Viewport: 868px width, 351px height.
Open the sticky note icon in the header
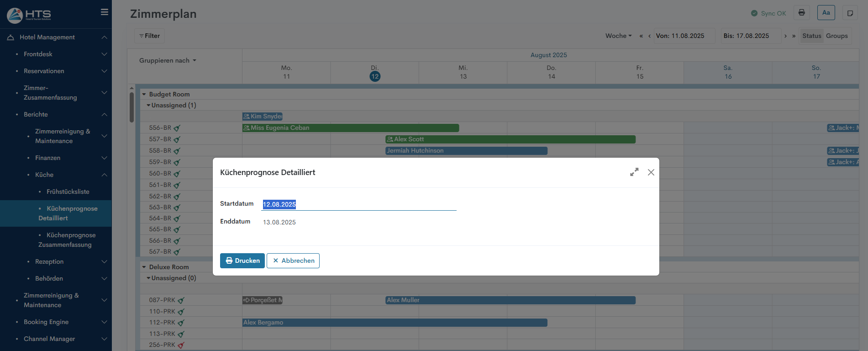point(850,13)
